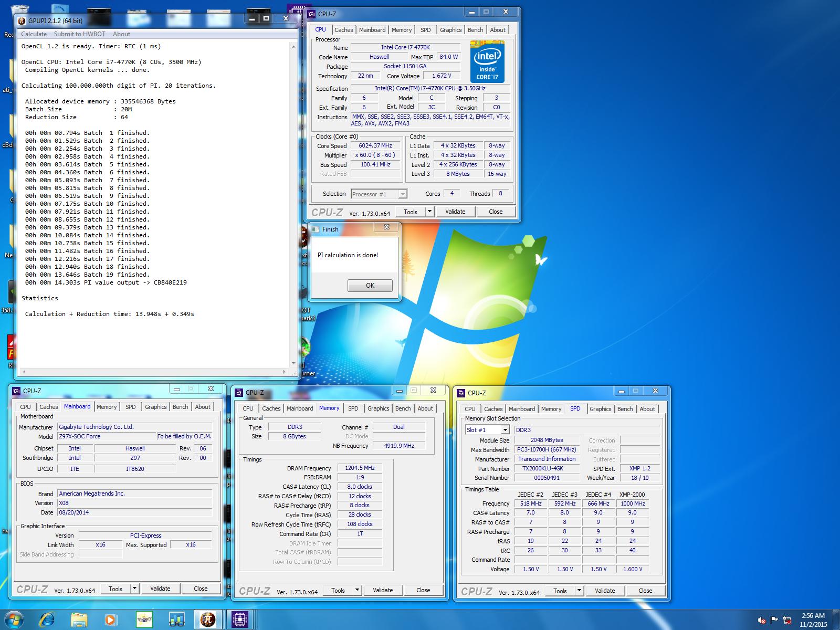
Task: Click the NB Frequency 4919.9 MHz value
Action: pyautogui.click(x=399, y=446)
